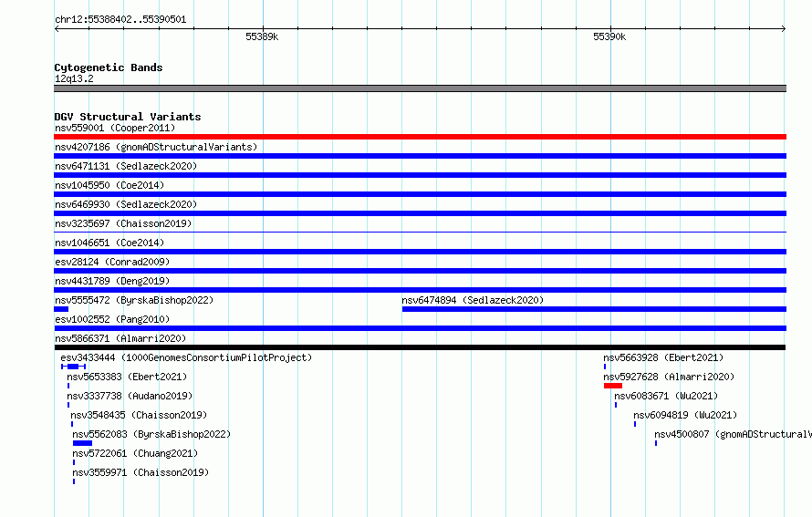812x517 pixels.
Task: Select the short blue nsv5555472 bar
Action: pyautogui.click(x=61, y=309)
